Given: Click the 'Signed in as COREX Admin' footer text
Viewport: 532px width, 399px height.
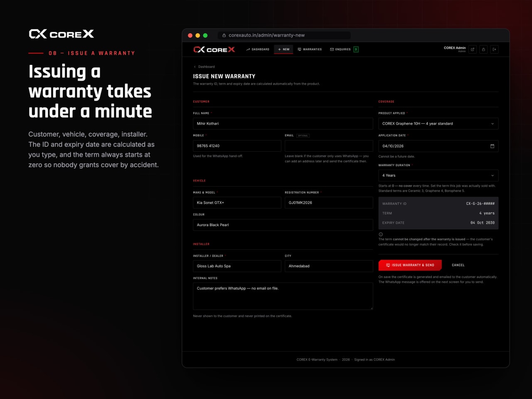Looking at the screenshot, I should point(374,360).
